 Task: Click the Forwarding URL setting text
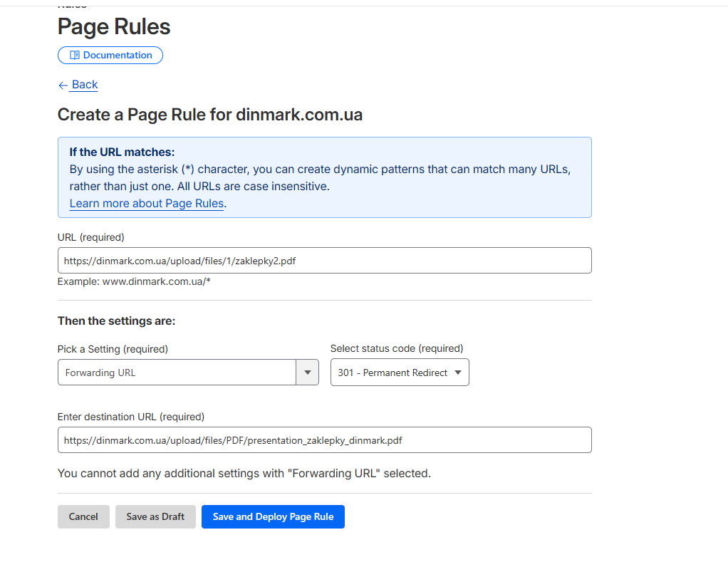[x=100, y=373]
